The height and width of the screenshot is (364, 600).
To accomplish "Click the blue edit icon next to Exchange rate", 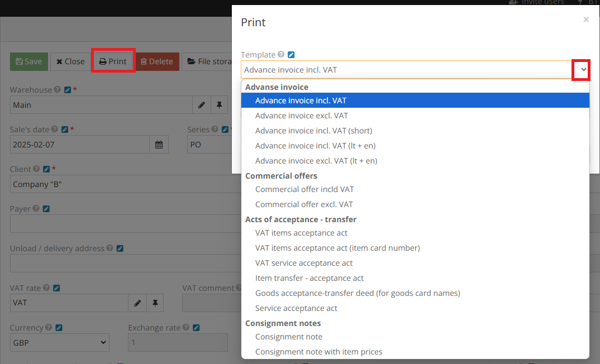I will 195,327.
